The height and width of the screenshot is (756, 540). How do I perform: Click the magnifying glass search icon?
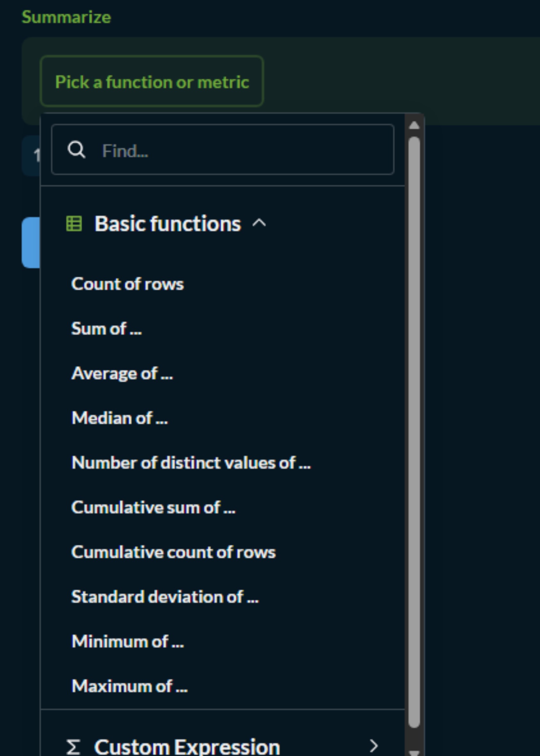[x=77, y=150]
